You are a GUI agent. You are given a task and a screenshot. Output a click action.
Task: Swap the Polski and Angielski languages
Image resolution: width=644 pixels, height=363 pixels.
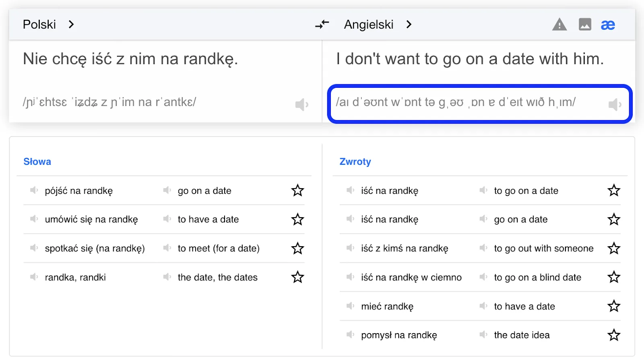pyautogui.click(x=322, y=25)
